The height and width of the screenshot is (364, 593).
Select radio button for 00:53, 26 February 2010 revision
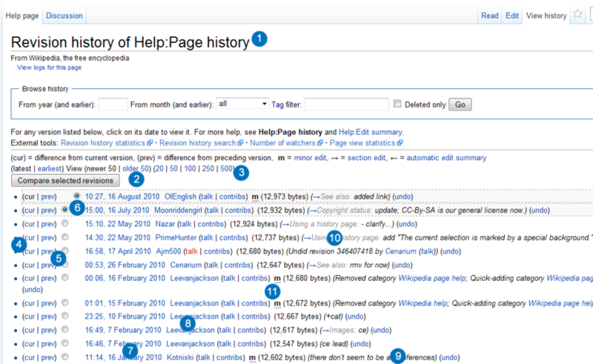(66, 264)
